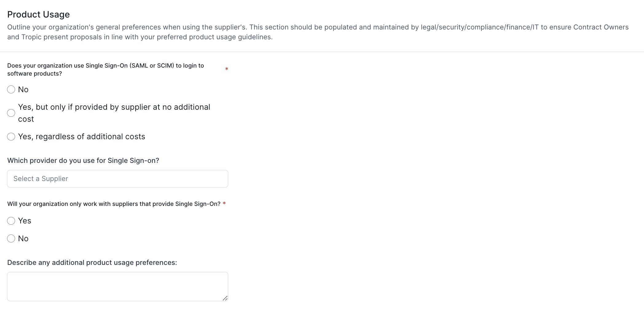The height and width of the screenshot is (311, 644).
Task: Click the "Product Usage" section heading
Action: pyautogui.click(x=38, y=14)
